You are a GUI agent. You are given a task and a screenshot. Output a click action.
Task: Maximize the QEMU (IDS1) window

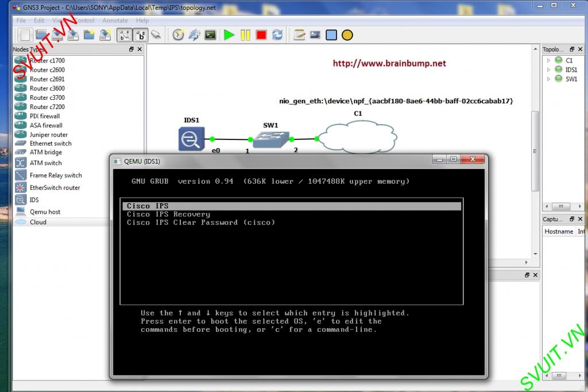(454, 160)
